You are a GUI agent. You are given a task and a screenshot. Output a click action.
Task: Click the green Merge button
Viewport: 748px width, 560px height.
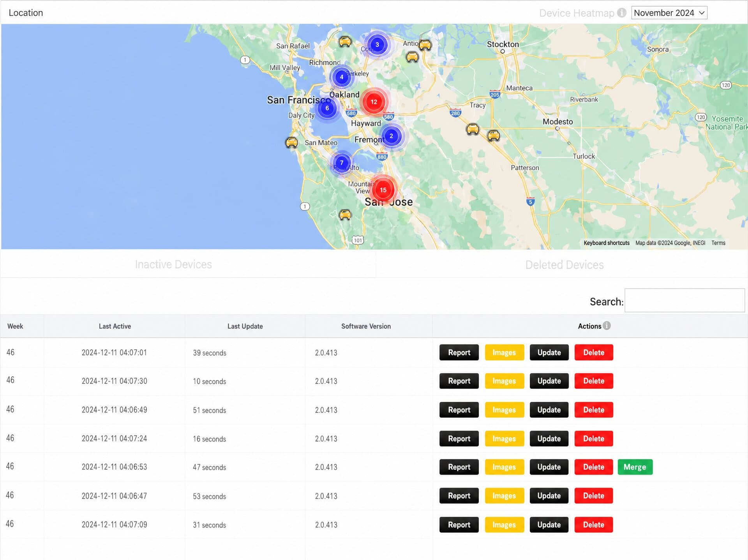(635, 467)
